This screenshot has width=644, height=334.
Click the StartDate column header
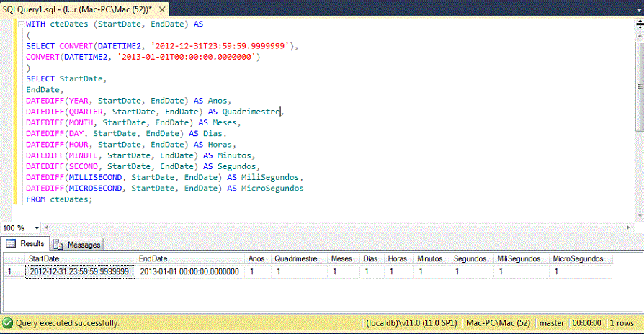pos(81,259)
